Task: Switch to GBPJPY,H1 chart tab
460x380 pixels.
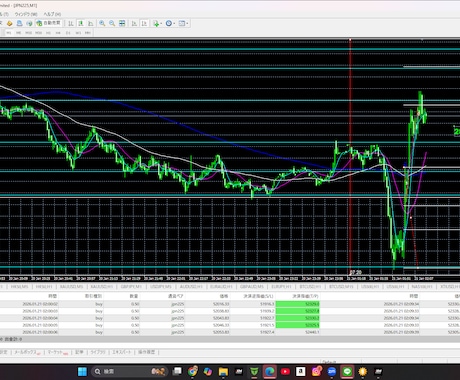Action: [131, 287]
